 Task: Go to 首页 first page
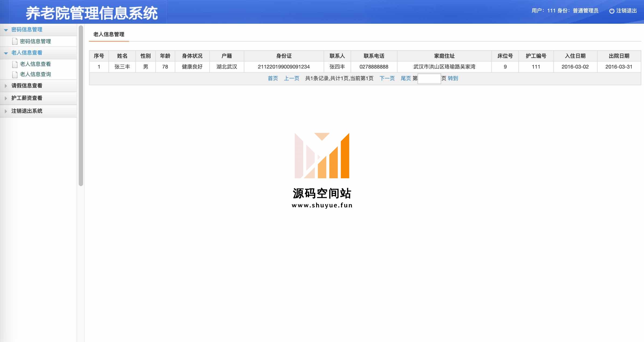tap(273, 78)
